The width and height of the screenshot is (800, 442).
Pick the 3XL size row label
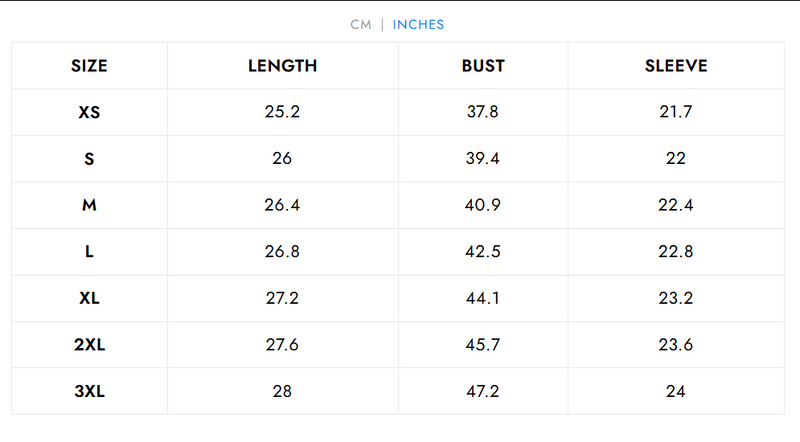click(x=89, y=391)
